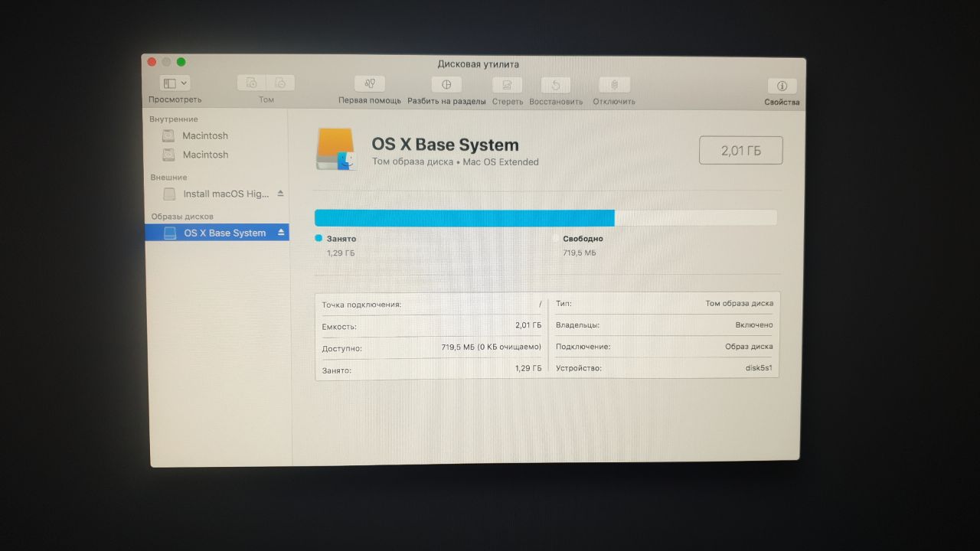Screen dimensions: 980x551
Task: Click the first Macintosh drive icon
Action: (x=168, y=135)
